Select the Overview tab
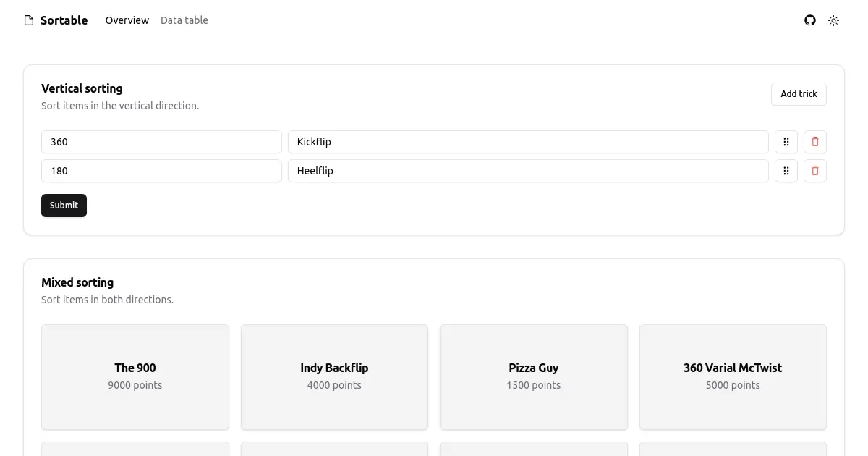868x456 pixels. [x=127, y=20]
